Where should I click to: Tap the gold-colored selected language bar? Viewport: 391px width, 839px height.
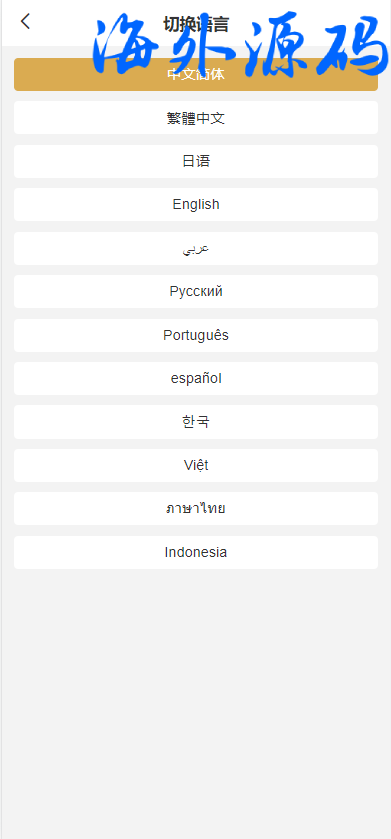[196, 74]
